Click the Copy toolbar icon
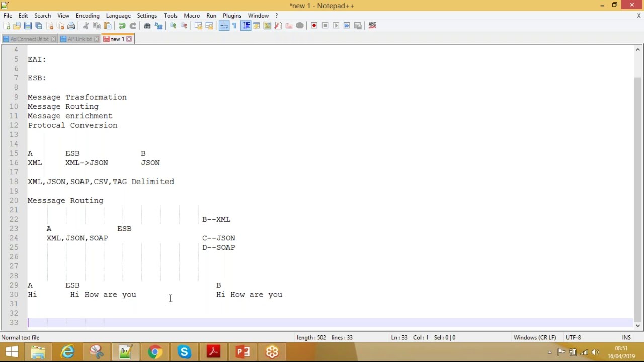 (97, 25)
